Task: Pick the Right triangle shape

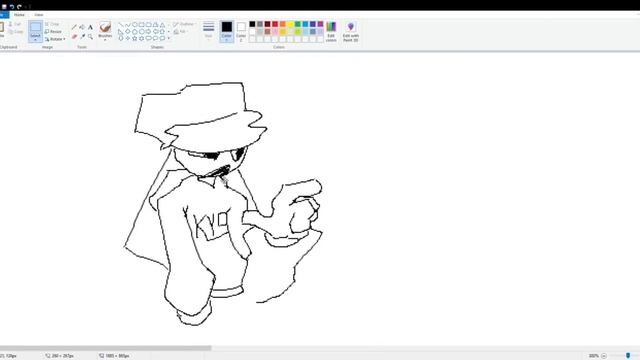Action: pyautogui.click(x=121, y=31)
